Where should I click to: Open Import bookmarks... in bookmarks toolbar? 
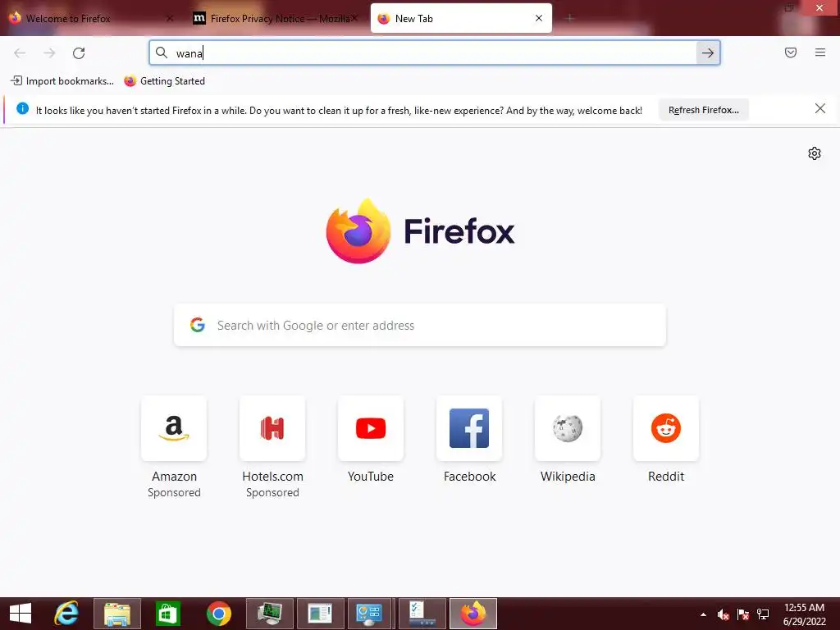[x=62, y=81]
